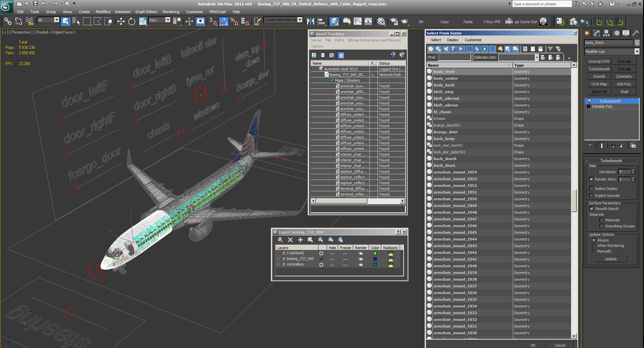Activate the Select and Move tool

pyautogui.click(x=121, y=21)
